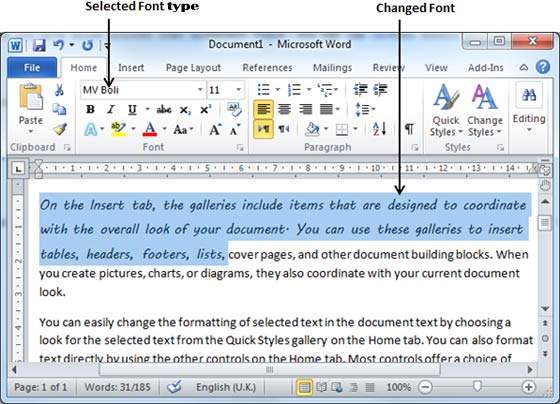Click the blue File button
Image resolution: width=560 pixels, height=404 pixels.
[32, 68]
